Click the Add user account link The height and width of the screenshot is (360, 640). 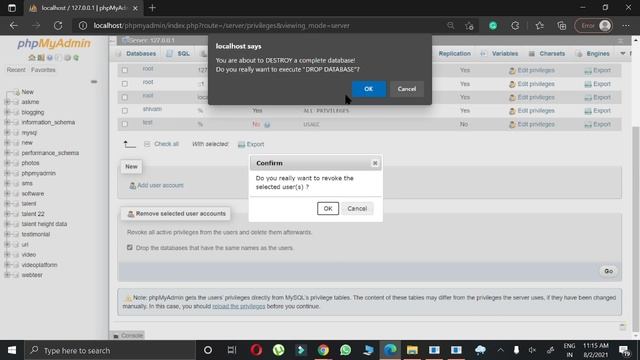click(160, 185)
